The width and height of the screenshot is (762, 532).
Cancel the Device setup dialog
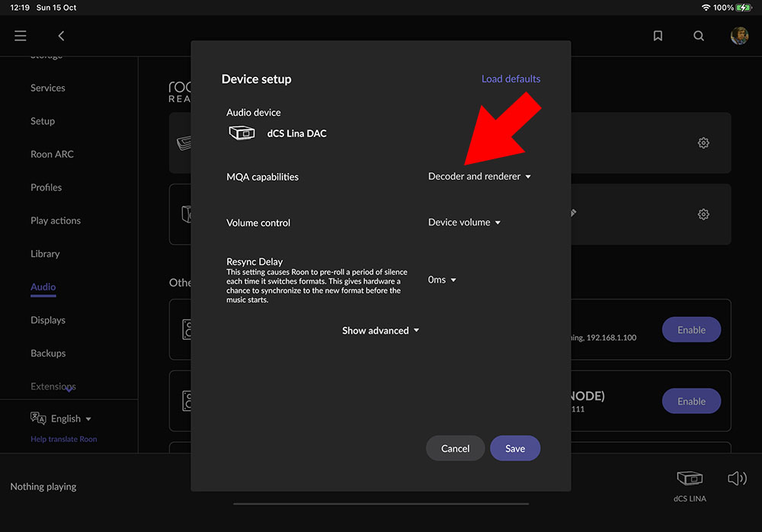pyautogui.click(x=456, y=448)
